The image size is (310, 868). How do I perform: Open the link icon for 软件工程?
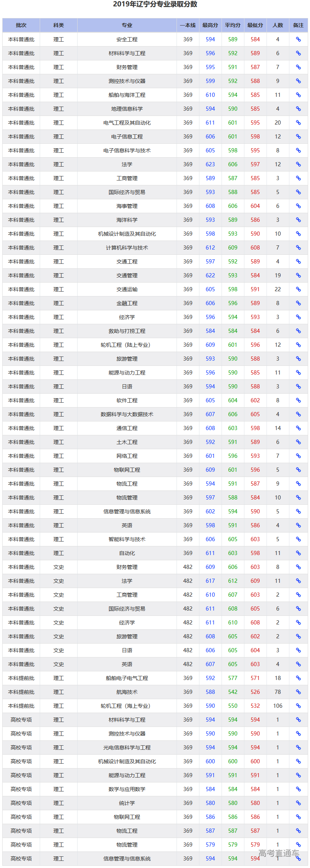[298, 400]
